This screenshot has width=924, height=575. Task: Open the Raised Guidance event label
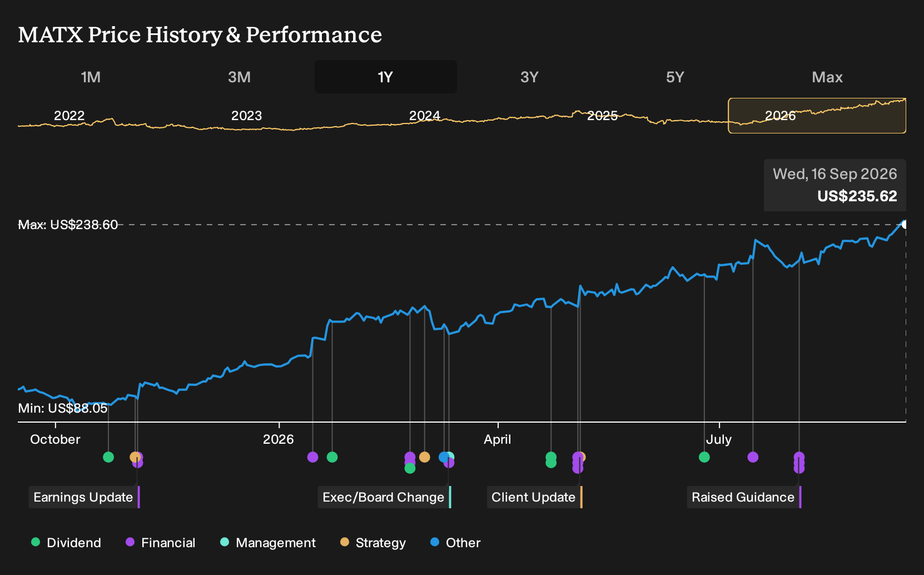(x=744, y=497)
